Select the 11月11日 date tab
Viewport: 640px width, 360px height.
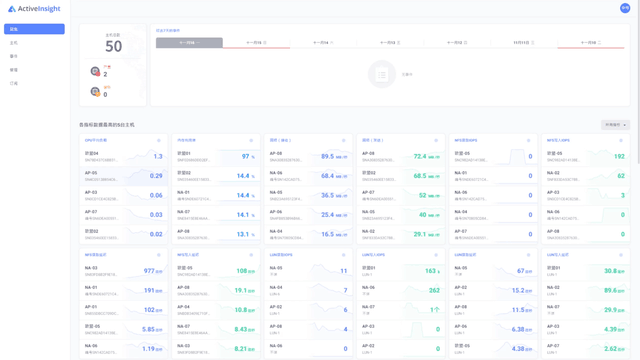(524, 42)
